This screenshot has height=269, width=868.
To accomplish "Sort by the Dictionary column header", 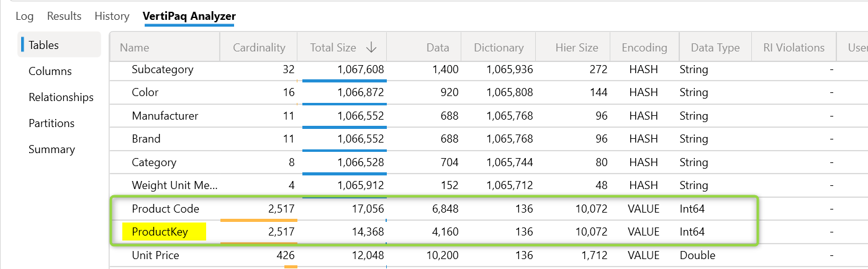I will (x=499, y=48).
